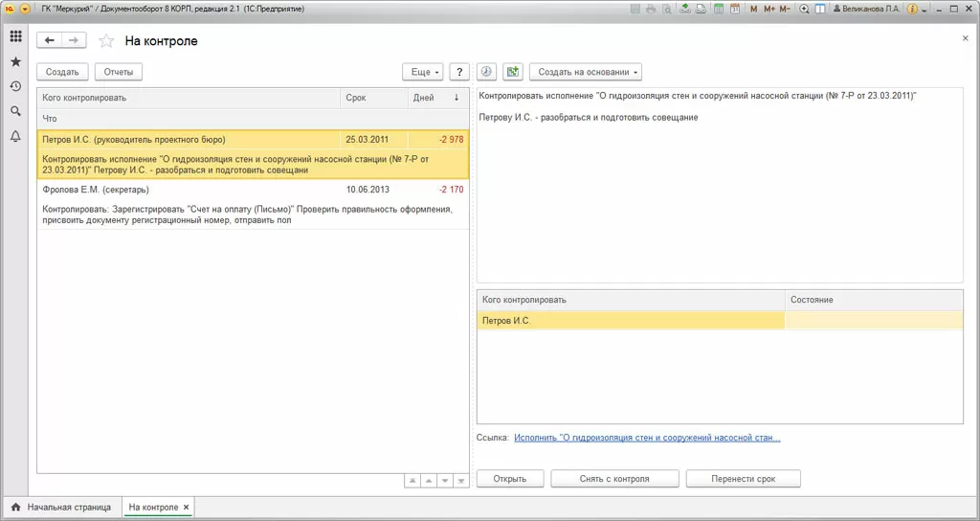Sort by Срок column header
This screenshot has width=980, height=521.
[374, 98]
